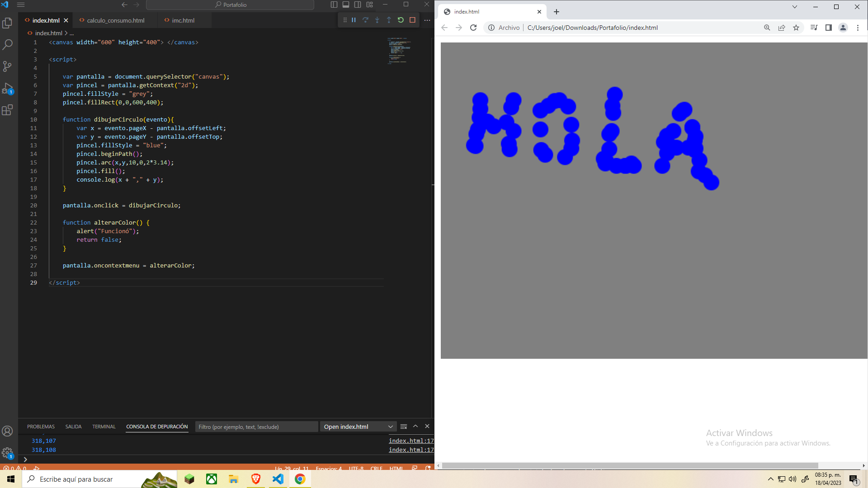Share this page from Chrome's address bar
Image resolution: width=868 pixels, height=488 pixels.
pyautogui.click(x=782, y=28)
